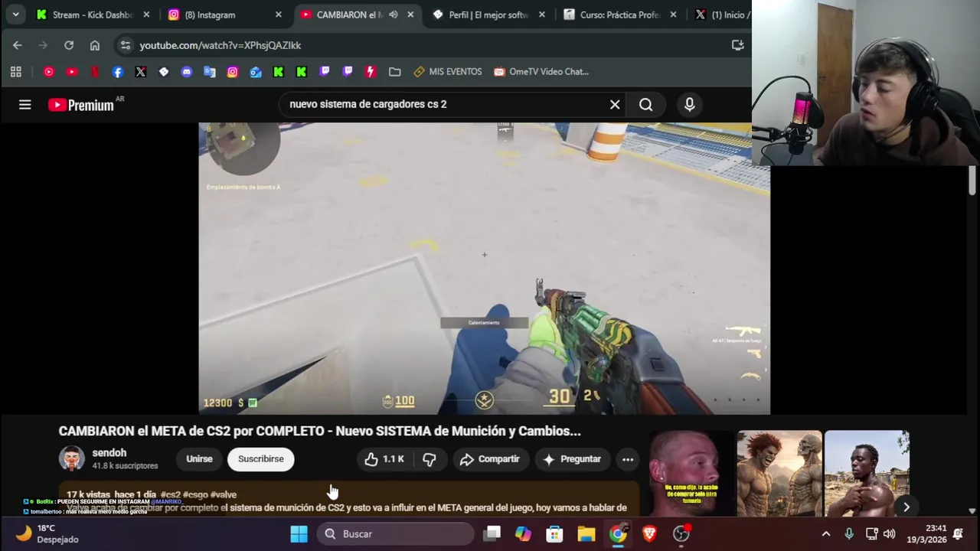
Task: Click the Unirse button
Action: point(199,459)
